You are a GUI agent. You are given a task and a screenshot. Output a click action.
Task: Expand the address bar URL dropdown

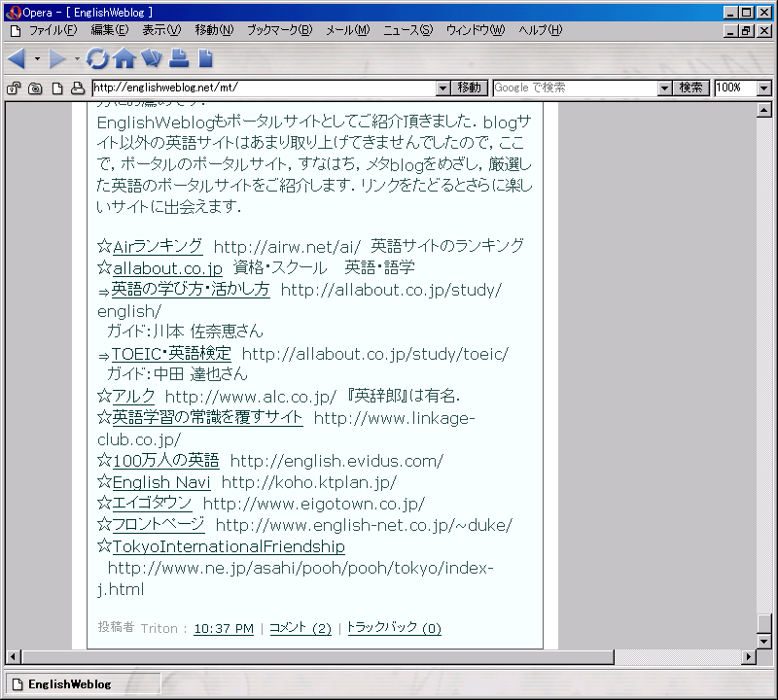(x=443, y=88)
